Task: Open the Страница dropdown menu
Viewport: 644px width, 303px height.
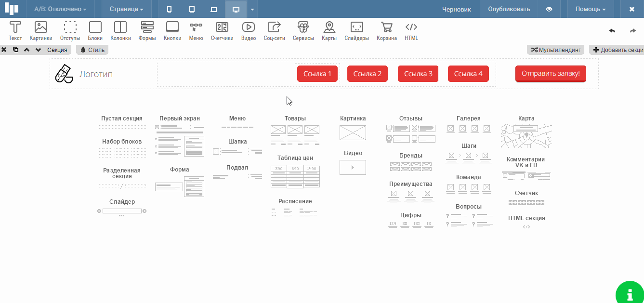Action: pos(126,9)
